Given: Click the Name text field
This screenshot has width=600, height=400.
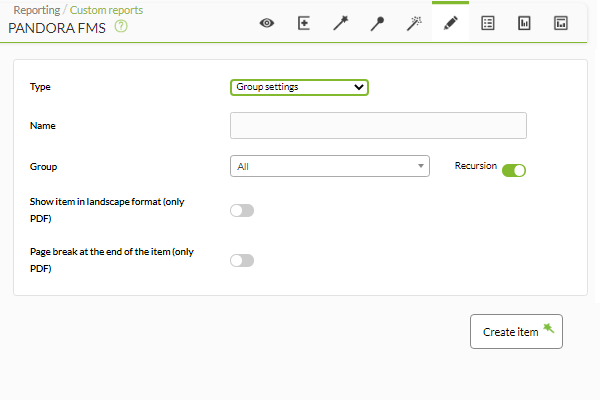Looking at the screenshot, I should coord(378,125).
